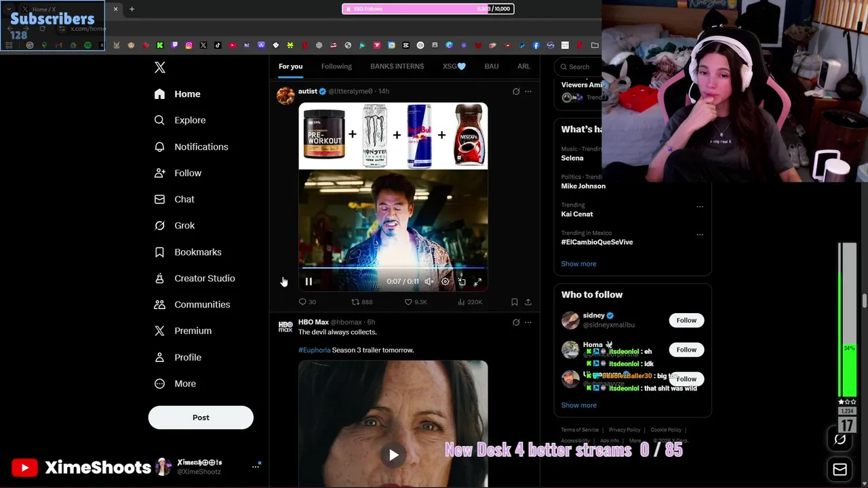The image size is (868, 488).
Task: Bookmark the autist energy drink post
Action: tap(514, 302)
